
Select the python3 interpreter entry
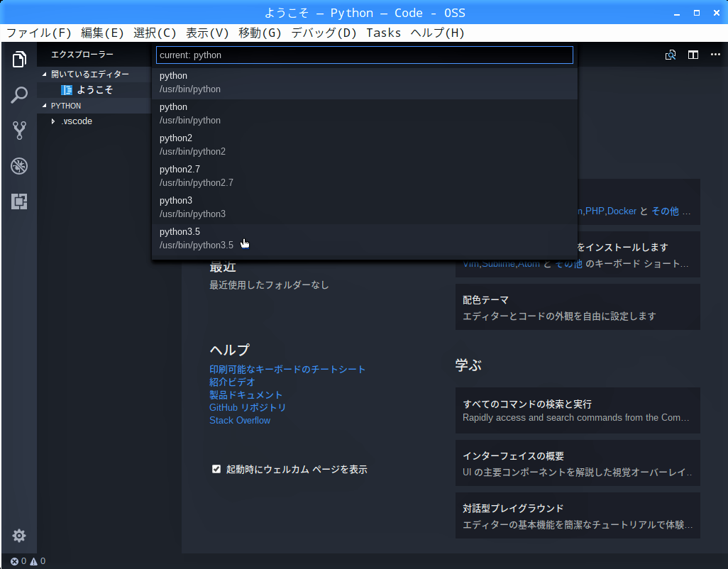365,207
